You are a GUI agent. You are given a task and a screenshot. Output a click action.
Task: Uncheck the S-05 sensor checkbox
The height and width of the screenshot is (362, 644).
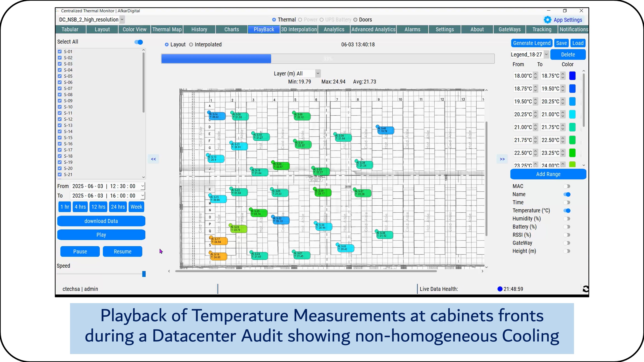point(60,76)
